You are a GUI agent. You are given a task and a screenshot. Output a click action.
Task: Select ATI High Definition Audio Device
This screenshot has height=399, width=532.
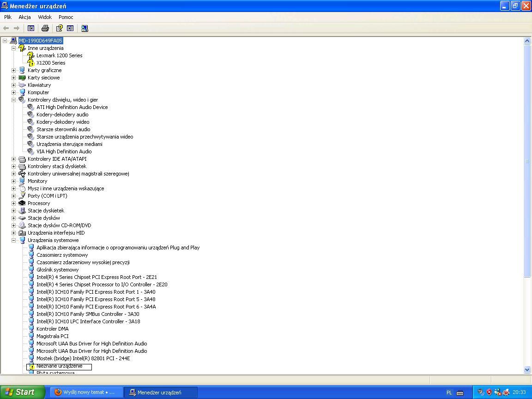72,107
